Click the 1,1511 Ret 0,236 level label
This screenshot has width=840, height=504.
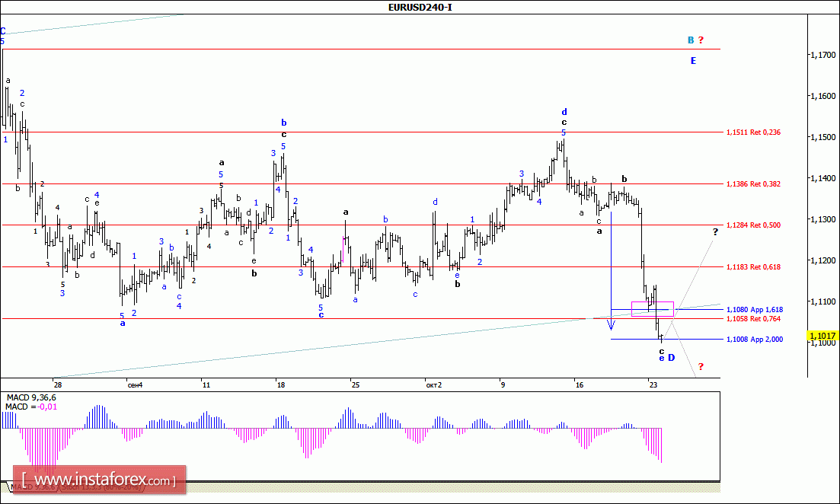[x=753, y=132]
